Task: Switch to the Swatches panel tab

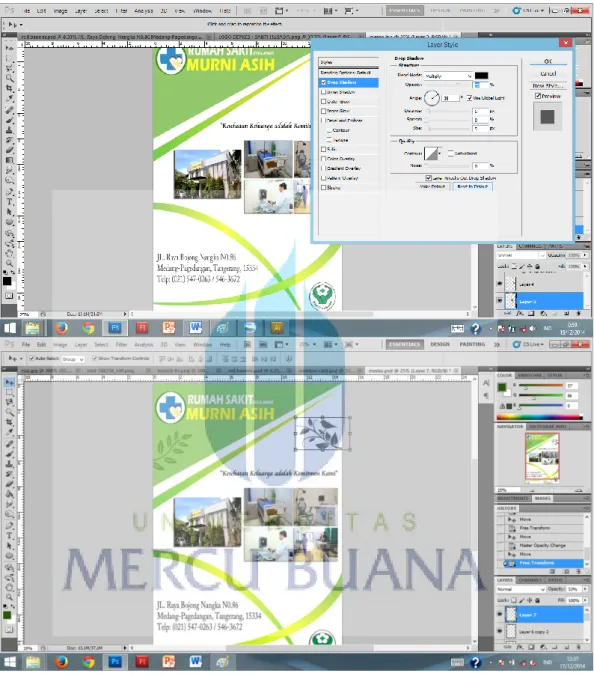Action: [x=530, y=375]
